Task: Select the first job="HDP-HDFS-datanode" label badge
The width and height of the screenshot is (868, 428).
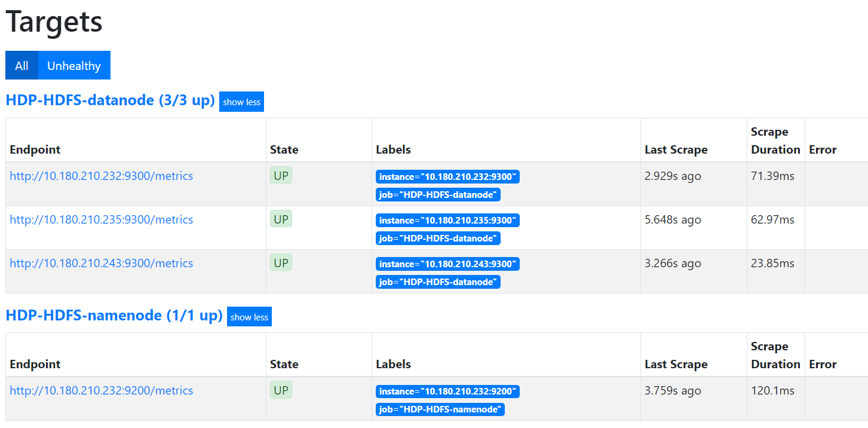Action: tap(438, 194)
